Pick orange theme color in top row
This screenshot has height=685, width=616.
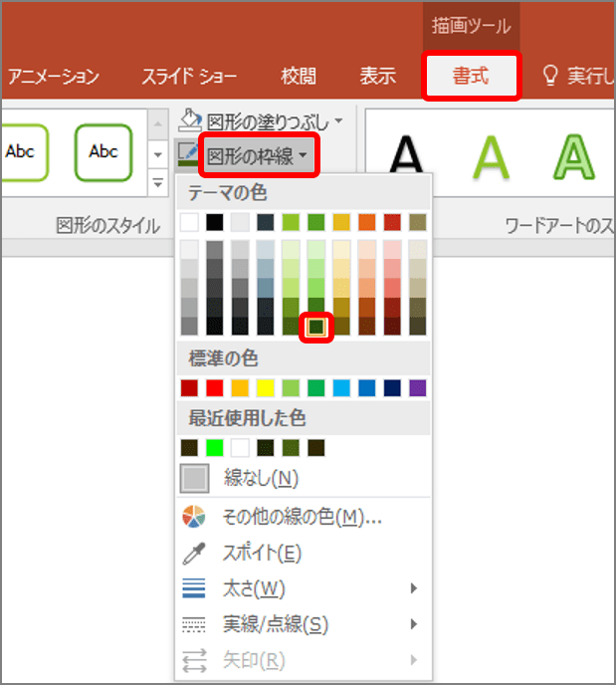pos(367,222)
